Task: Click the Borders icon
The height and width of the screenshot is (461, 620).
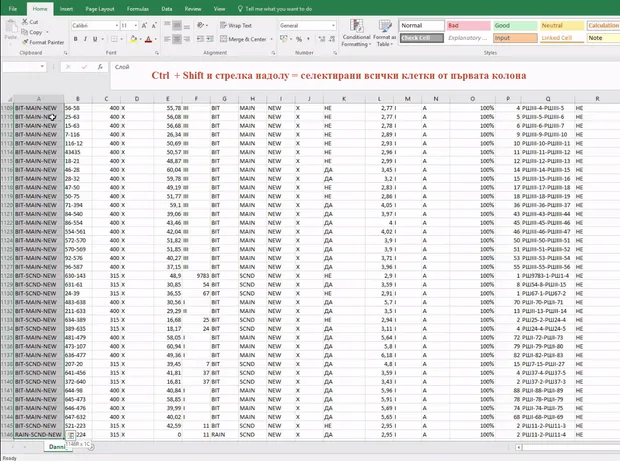Action: tap(114, 39)
